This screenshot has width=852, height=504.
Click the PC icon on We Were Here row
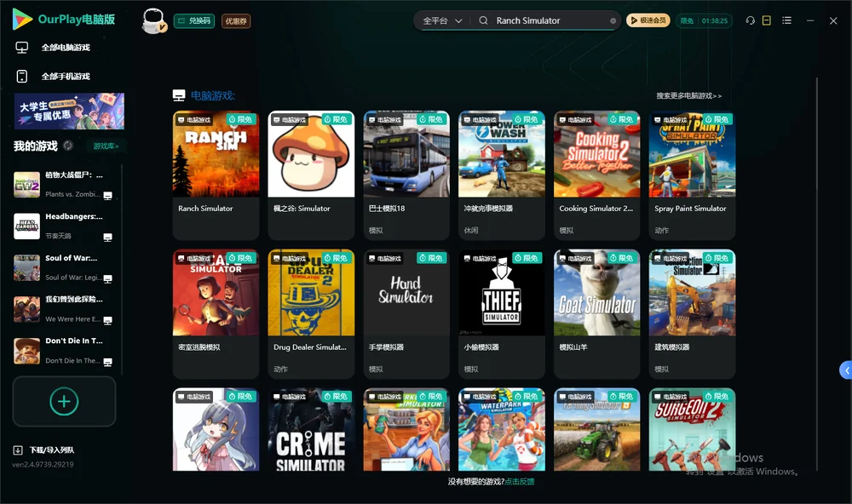click(108, 320)
